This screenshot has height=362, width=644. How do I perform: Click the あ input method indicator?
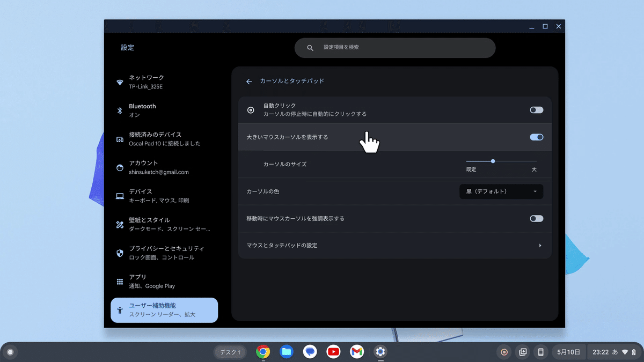click(615, 352)
